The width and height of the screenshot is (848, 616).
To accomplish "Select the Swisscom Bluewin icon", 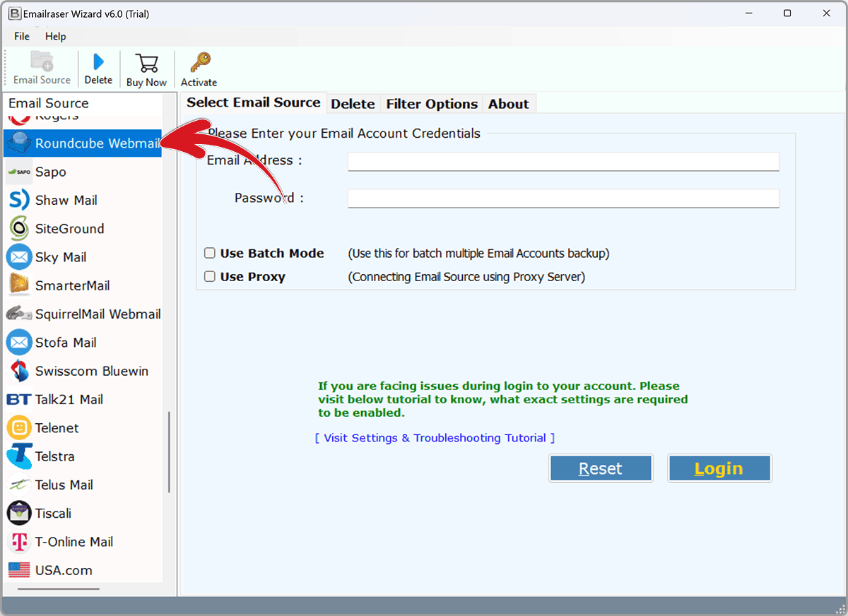I will [x=19, y=371].
